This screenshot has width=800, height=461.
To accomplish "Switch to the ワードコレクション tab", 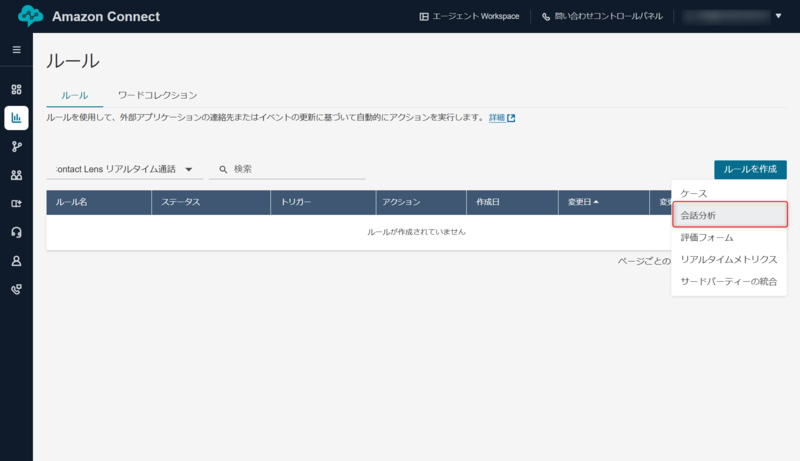I will coord(157,95).
